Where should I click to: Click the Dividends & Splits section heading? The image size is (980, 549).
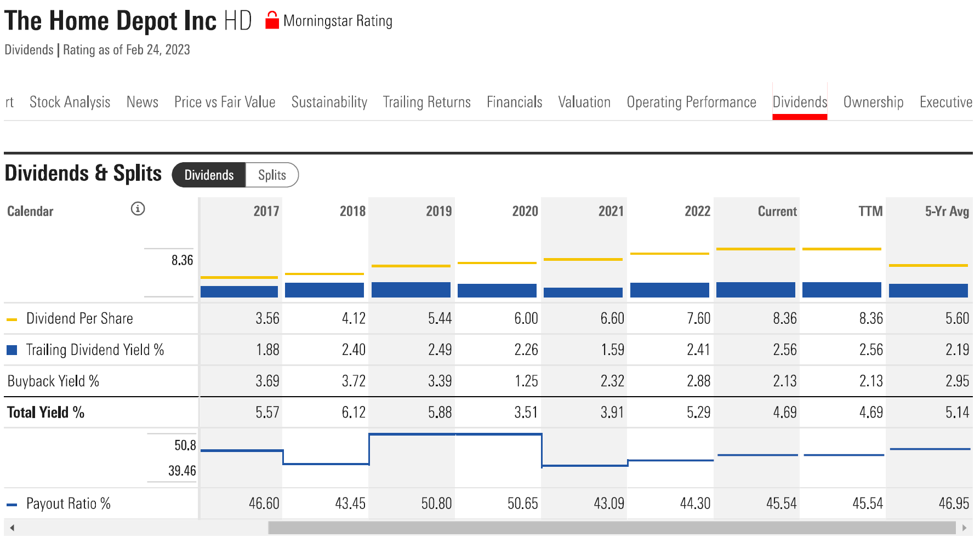83,174
